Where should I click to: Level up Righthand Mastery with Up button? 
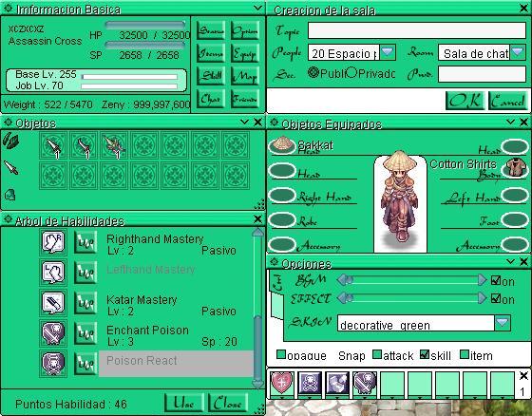pos(85,242)
